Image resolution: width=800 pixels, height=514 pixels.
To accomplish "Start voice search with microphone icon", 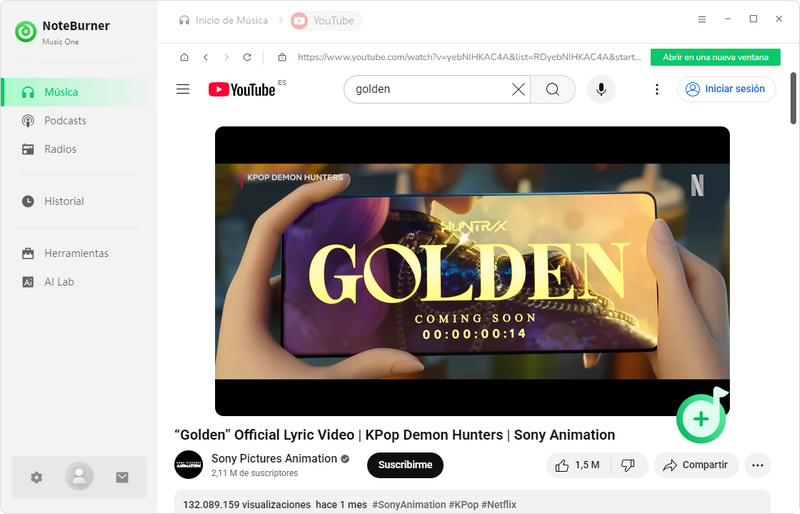I will pos(602,89).
